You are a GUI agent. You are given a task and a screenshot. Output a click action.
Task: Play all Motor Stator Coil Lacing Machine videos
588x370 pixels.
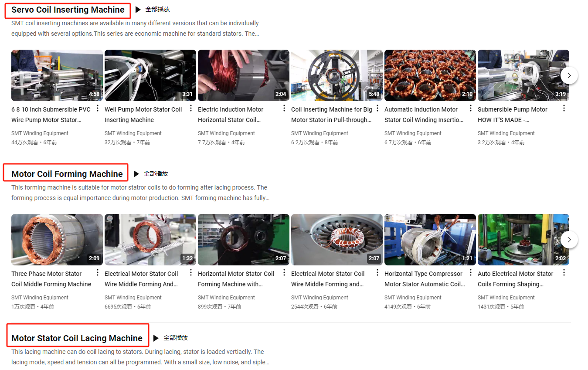click(x=170, y=338)
